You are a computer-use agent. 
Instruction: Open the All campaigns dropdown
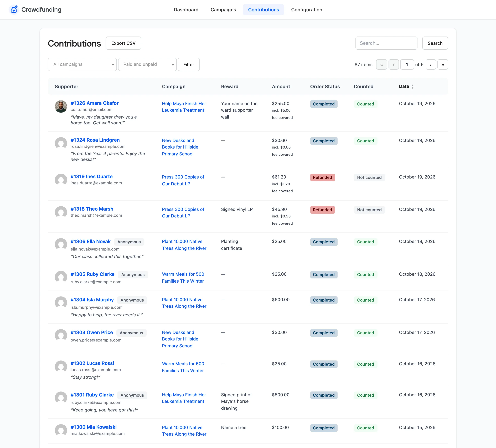tap(82, 64)
